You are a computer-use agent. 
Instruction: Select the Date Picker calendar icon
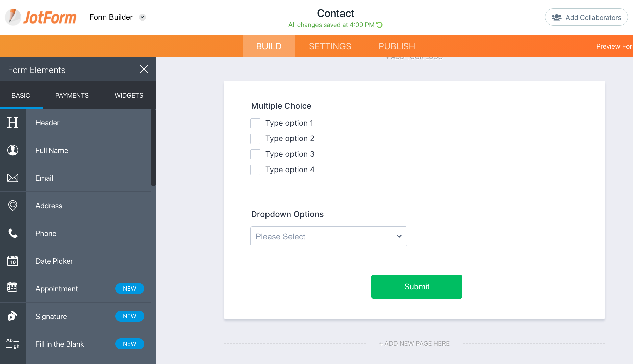tap(13, 261)
